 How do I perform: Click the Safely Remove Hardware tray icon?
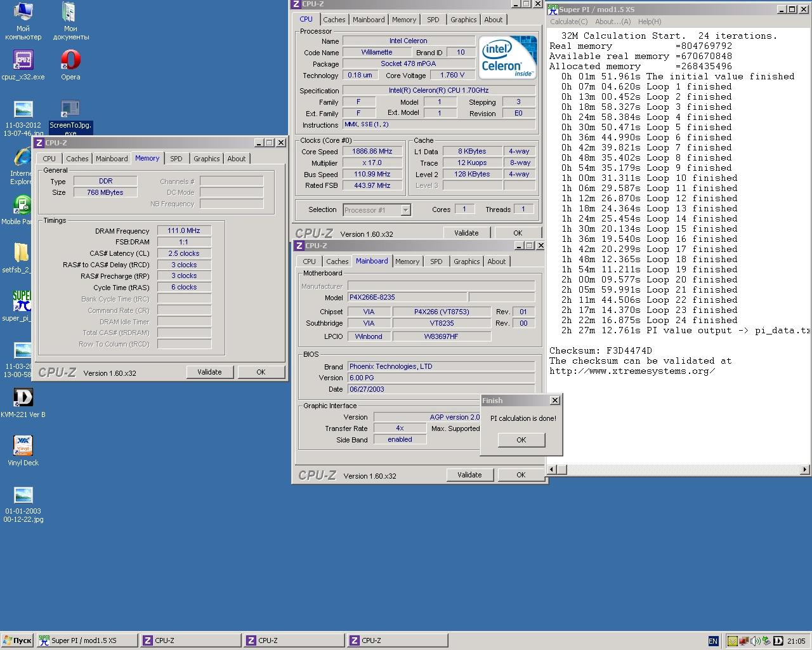(x=766, y=641)
